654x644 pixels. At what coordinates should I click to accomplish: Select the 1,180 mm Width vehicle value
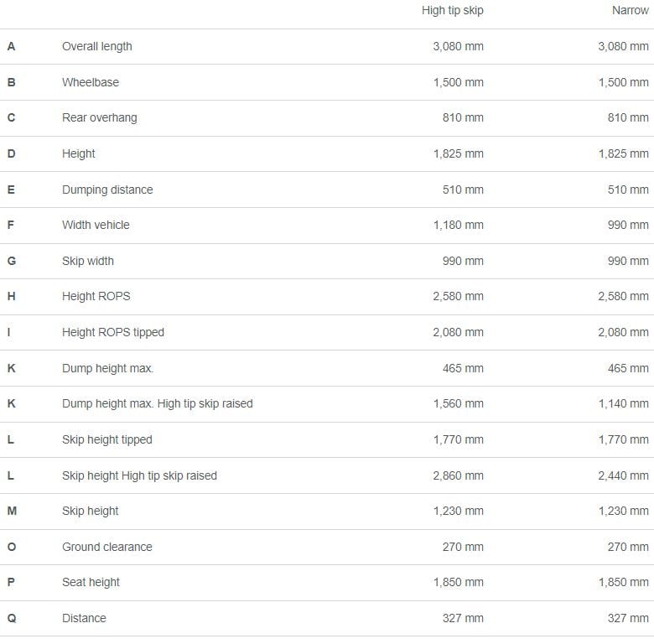coord(459,226)
